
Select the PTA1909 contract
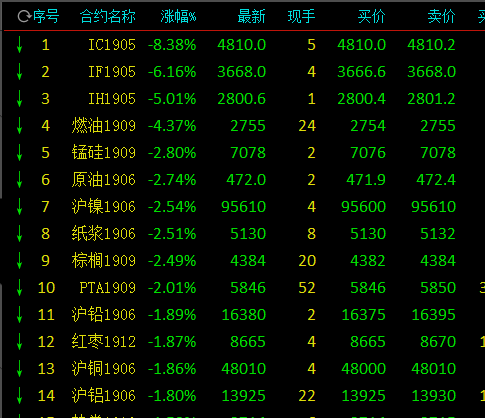point(108,288)
